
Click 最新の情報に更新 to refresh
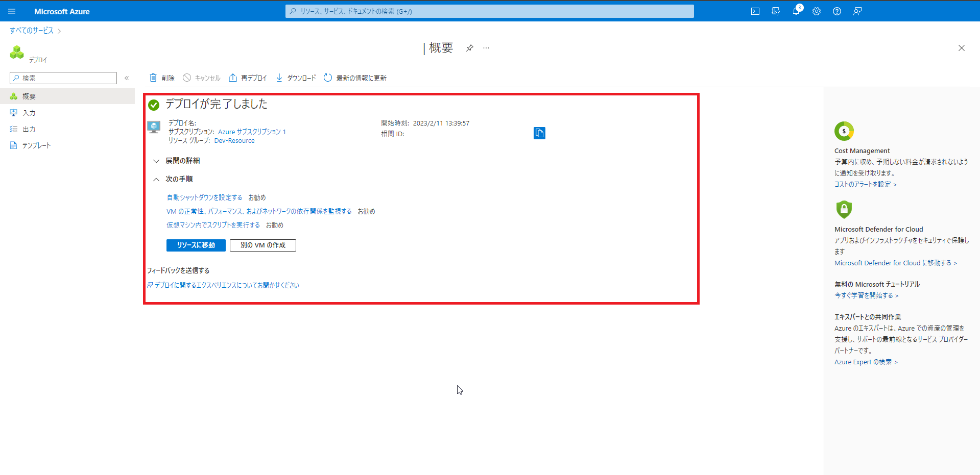[x=355, y=78]
